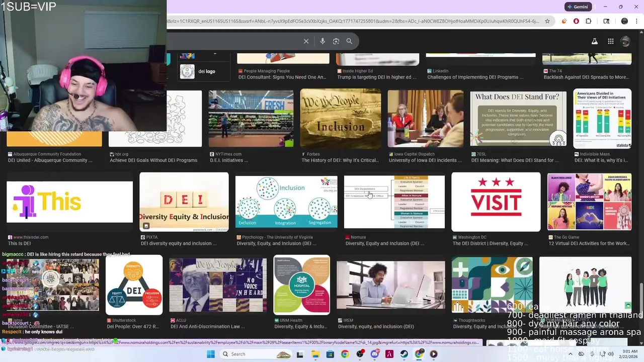Viewport: 644px width, 362px height.
Task: Open Google Search Labs flask icon
Action: pos(595,41)
